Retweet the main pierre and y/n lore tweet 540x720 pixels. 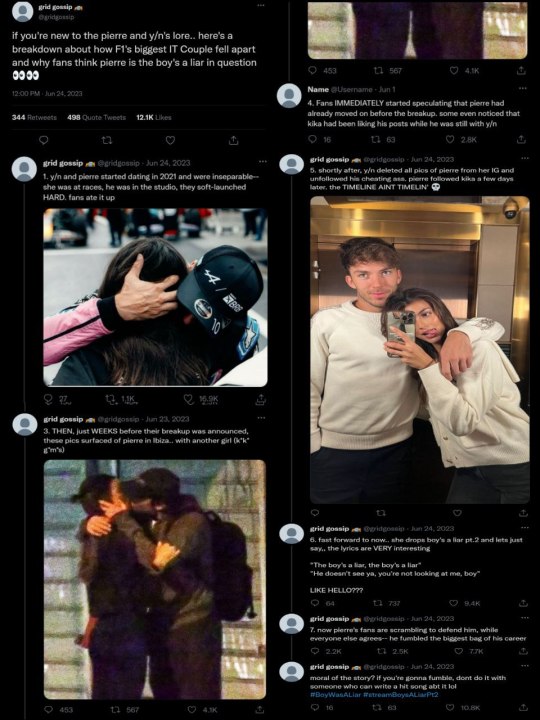[107, 140]
